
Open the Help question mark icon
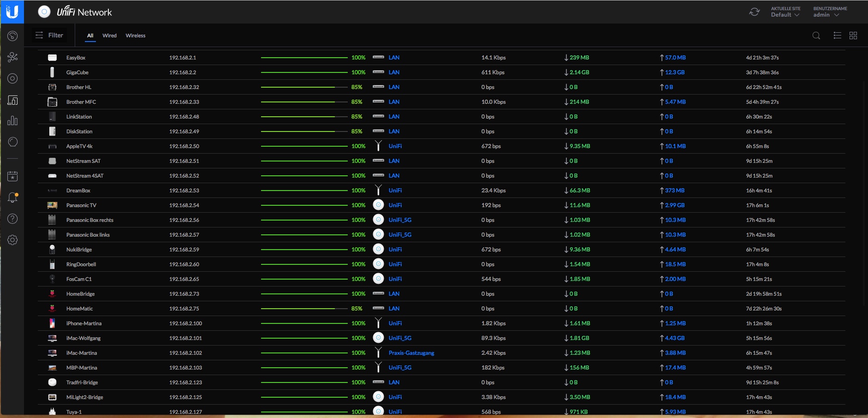[x=12, y=219]
